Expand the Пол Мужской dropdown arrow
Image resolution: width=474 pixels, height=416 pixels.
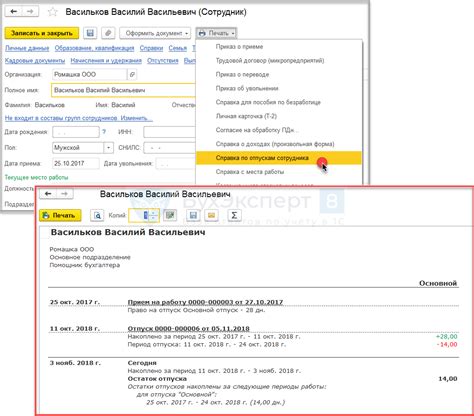(x=108, y=148)
